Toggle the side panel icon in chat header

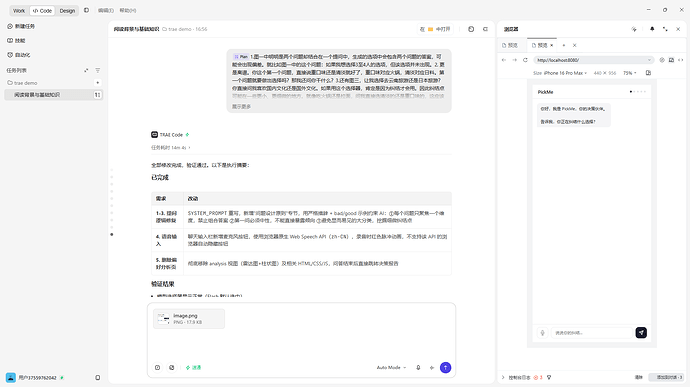tap(485, 29)
